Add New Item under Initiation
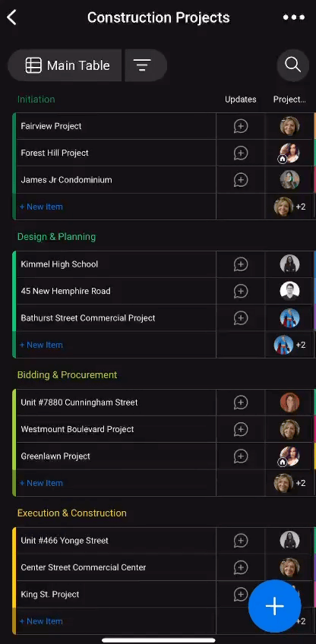316x644 pixels. (41, 207)
